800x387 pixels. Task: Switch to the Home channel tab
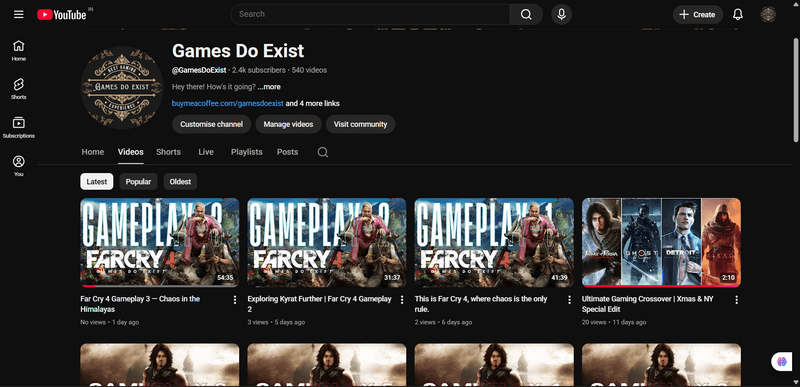[x=92, y=152]
